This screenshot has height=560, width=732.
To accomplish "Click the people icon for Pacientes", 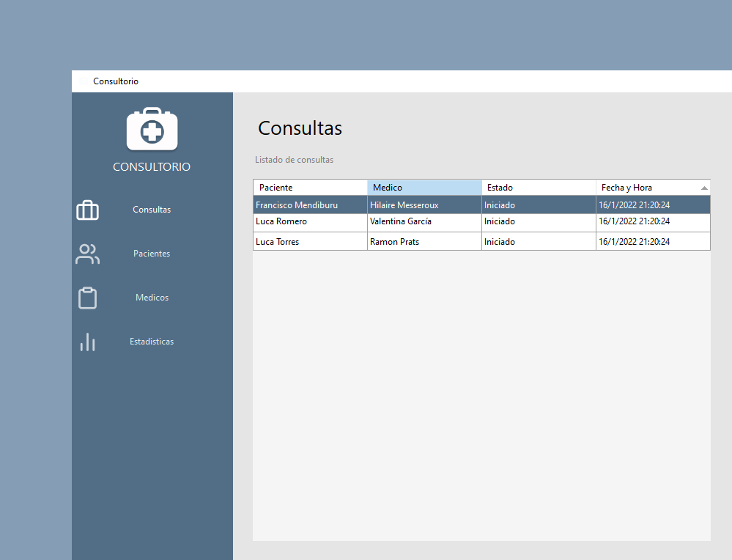I will click(x=87, y=254).
